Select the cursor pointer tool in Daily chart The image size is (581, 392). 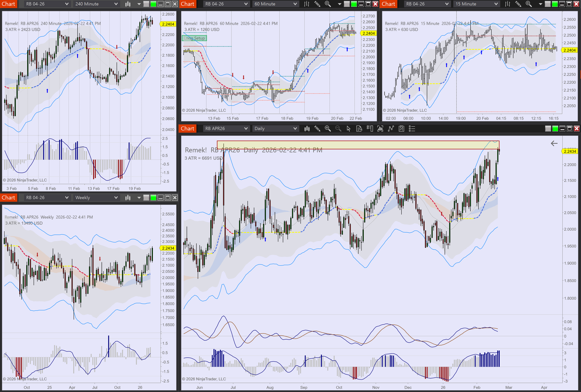click(x=349, y=129)
